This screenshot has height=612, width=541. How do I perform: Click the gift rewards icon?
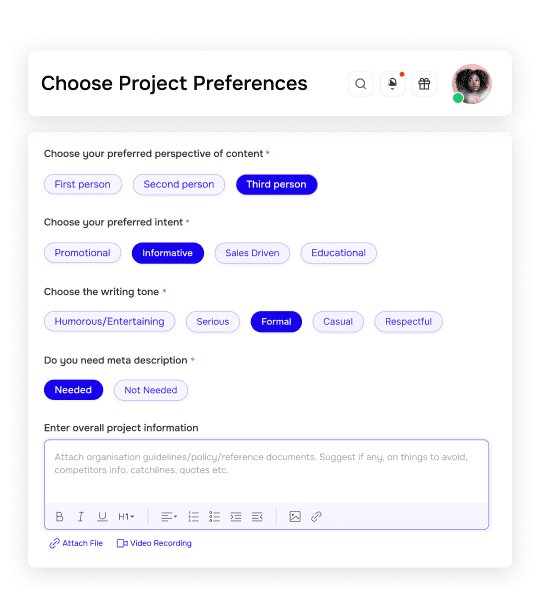pyautogui.click(x=424, y=84)
